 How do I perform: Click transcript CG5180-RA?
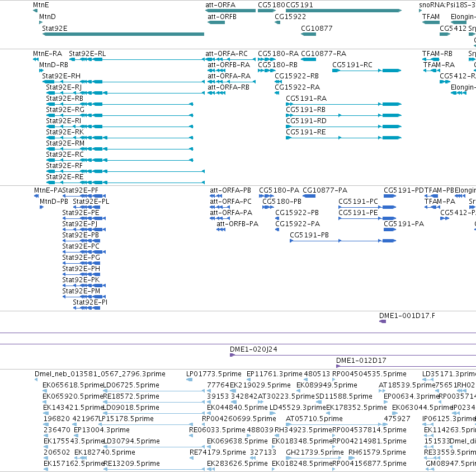tap(267, 59)
